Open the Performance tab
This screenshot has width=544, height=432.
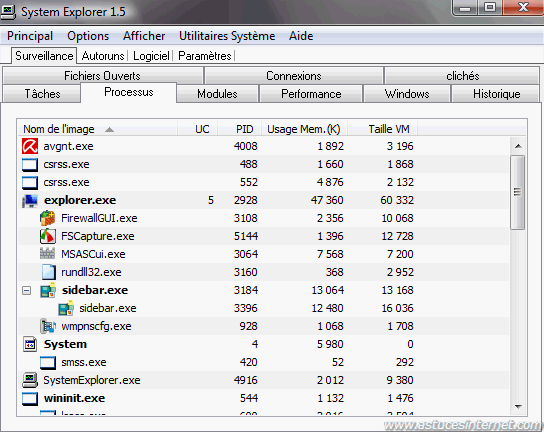tap(311, 94)
